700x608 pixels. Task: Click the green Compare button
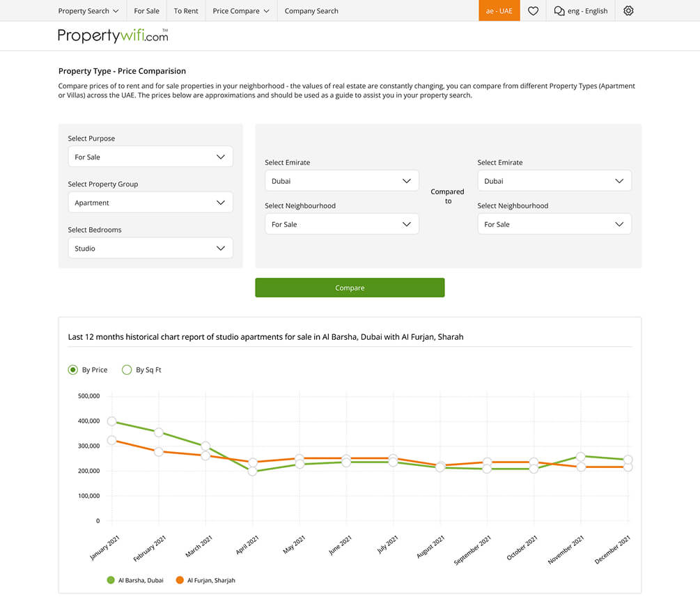350,288
